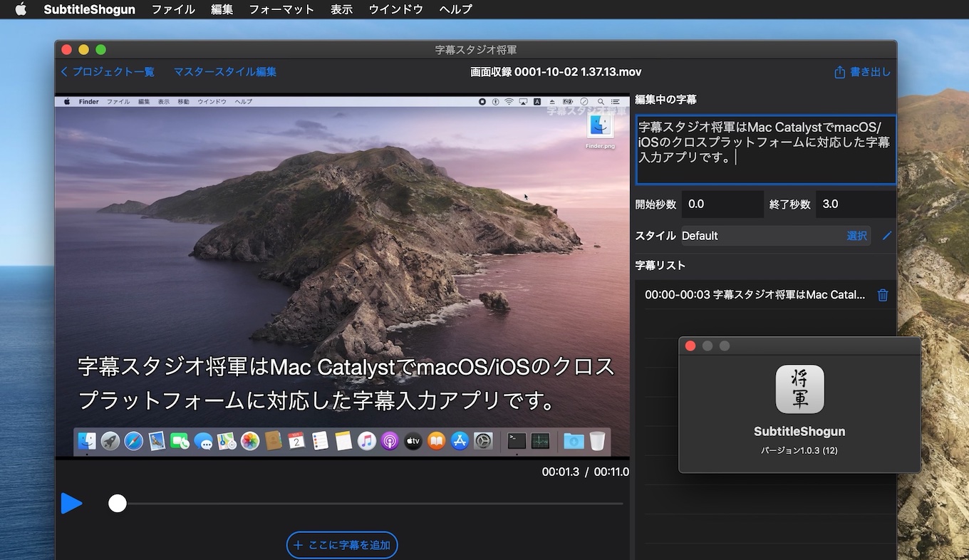The width and height of the screenshot is (969, 560).
Task: Open the 編集 menu
Action: [222, 9]
